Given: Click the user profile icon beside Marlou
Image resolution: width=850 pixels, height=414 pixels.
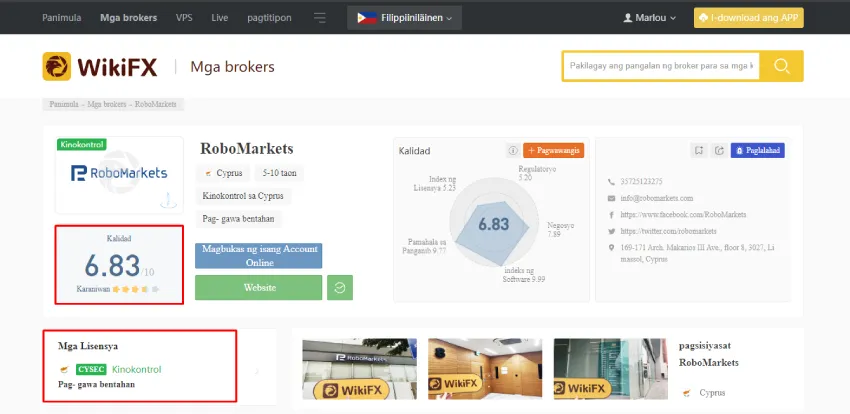Looking at the screenshot, I should (628, 18).
